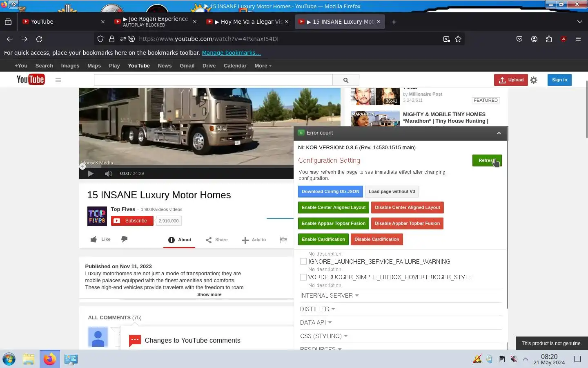Click the Sign in button
This screenshot has width=588, height=368.
[x=559, y=80]
